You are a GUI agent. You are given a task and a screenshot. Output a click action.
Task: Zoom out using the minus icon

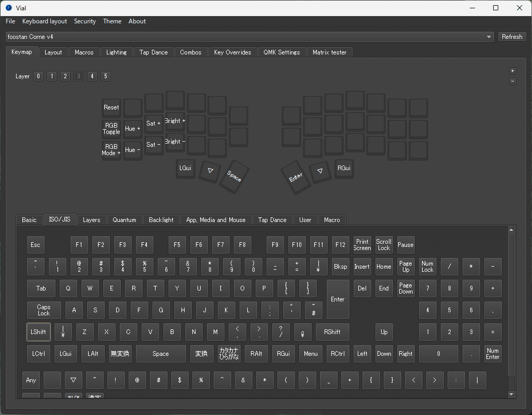(512, 81)
